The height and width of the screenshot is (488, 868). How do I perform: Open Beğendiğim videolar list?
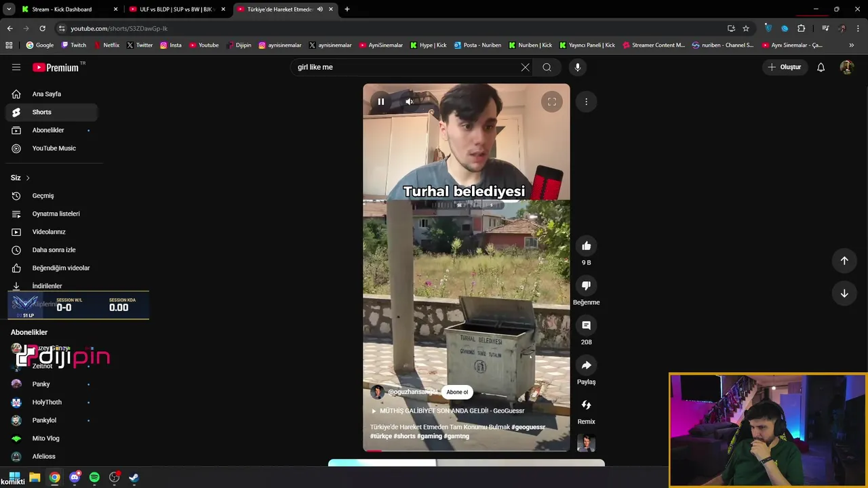pos(52,268)
